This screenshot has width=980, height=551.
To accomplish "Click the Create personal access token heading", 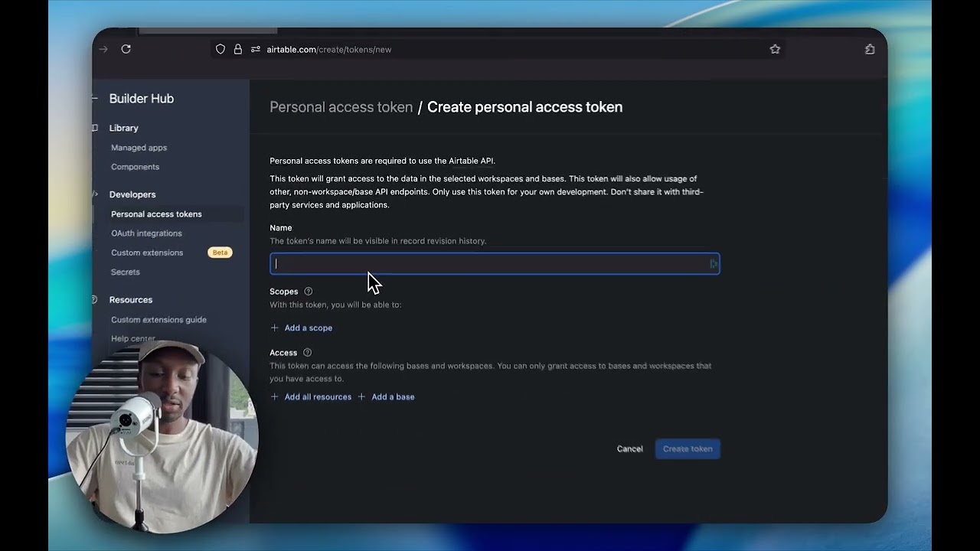I will (x=524, y=107).
